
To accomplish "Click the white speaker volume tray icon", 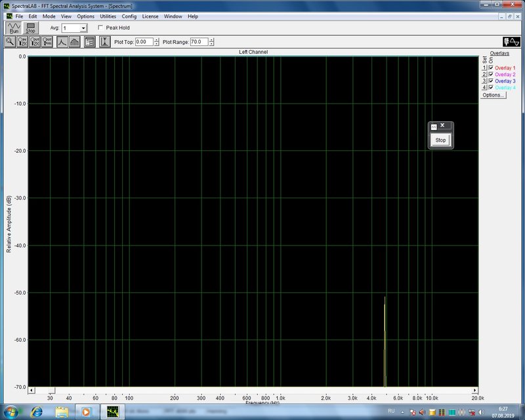I will click(x=482, y=412).
